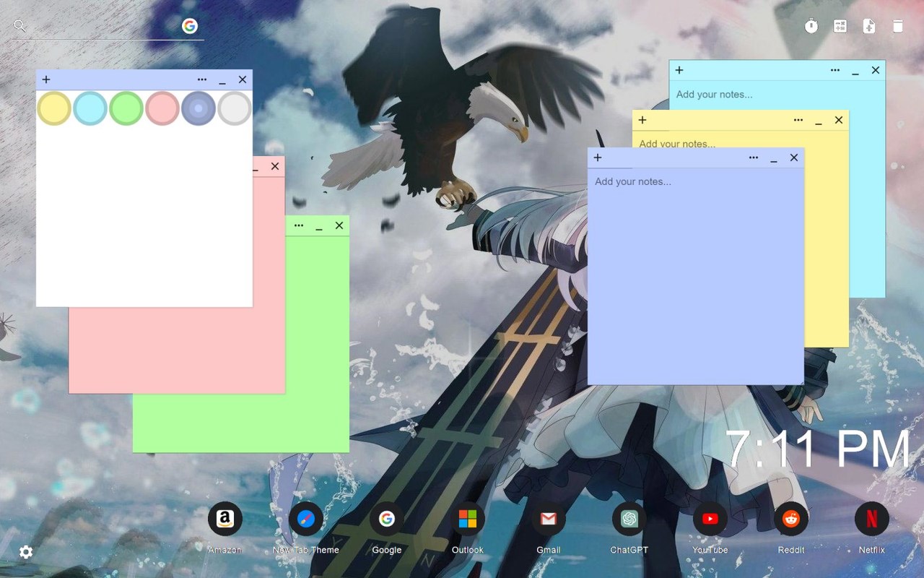The image size is (924, 578).
Task: Open the three-dot menu on the green note
Action: point(299,225)
